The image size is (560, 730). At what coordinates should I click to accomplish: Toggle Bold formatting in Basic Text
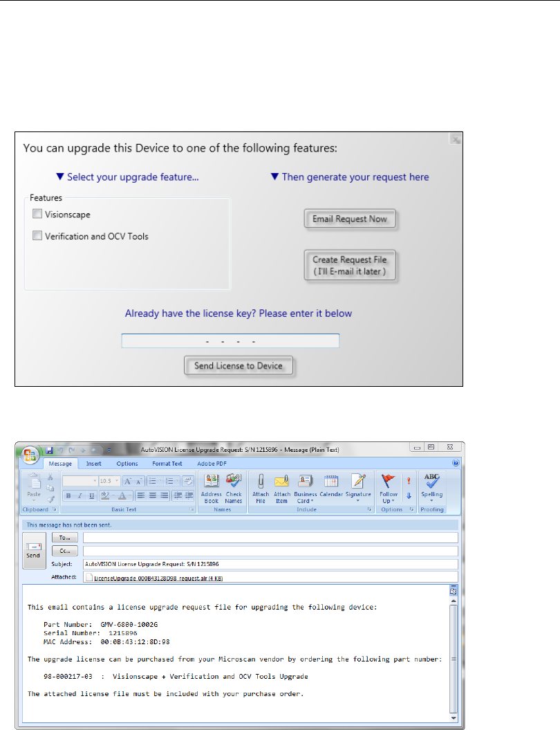point(68,495)
